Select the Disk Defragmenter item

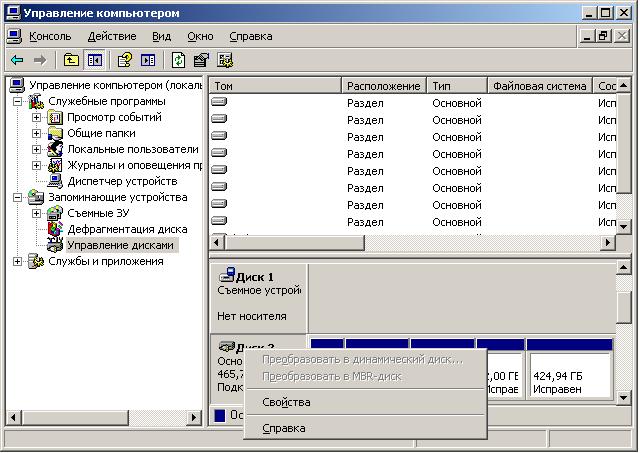click(x=126, y=229)
